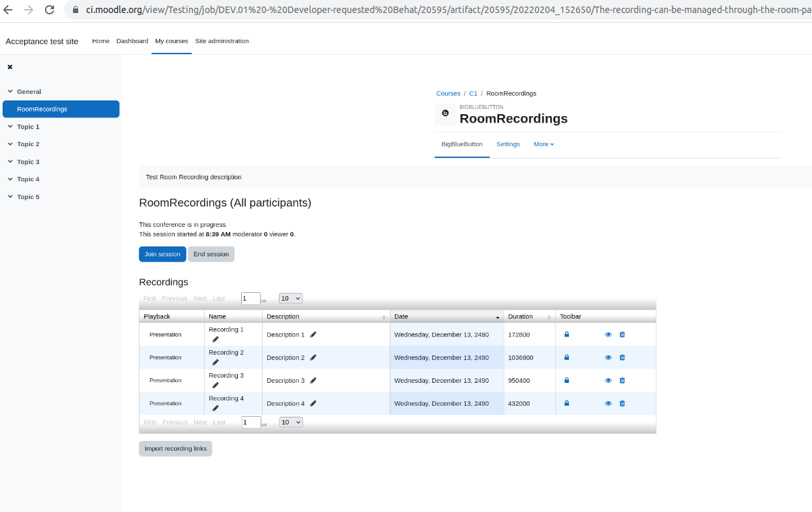Click the lock icon for Recording 3

(566, 380)
